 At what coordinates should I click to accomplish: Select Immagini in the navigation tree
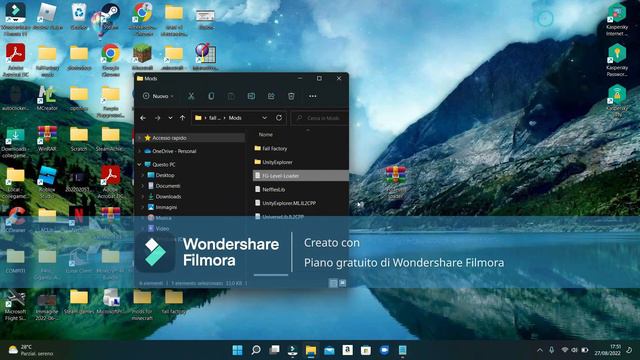pyautogui.click(x=166, y=207)
